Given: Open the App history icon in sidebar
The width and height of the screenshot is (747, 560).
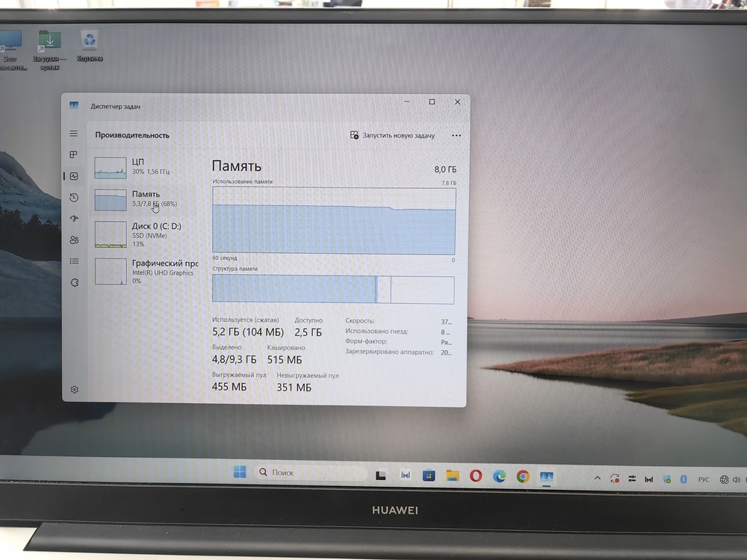Looking at the screenshot, I should pyautogui.click(x=74, y=197).
